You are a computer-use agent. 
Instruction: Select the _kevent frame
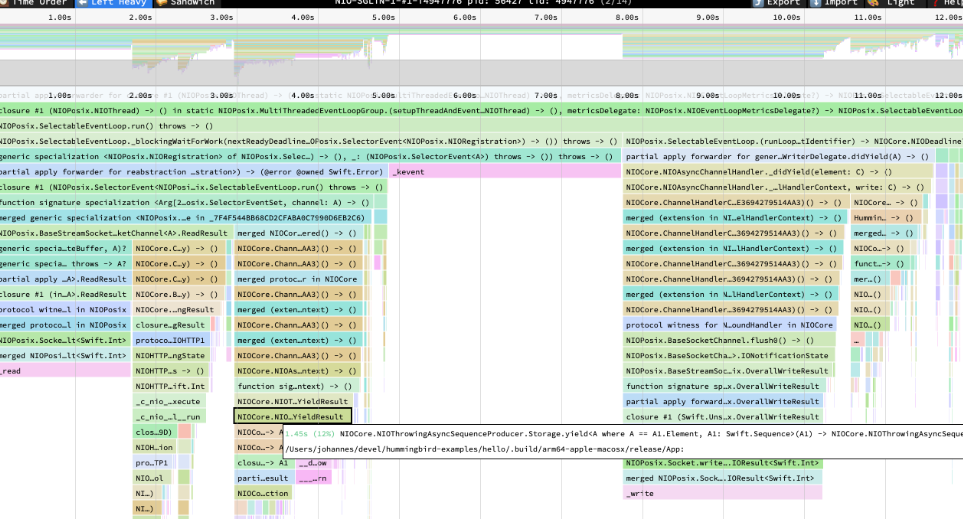pyautogui.click(x=505, y=172)
